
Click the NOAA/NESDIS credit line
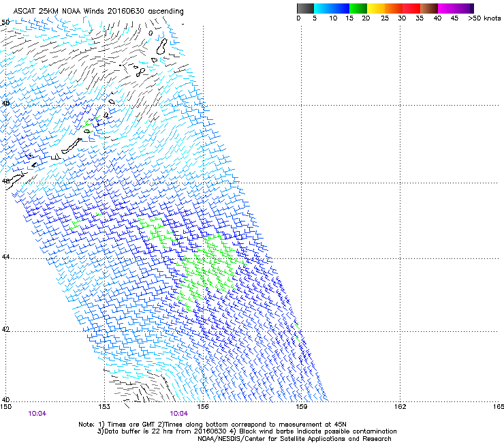tap(294, 439)
